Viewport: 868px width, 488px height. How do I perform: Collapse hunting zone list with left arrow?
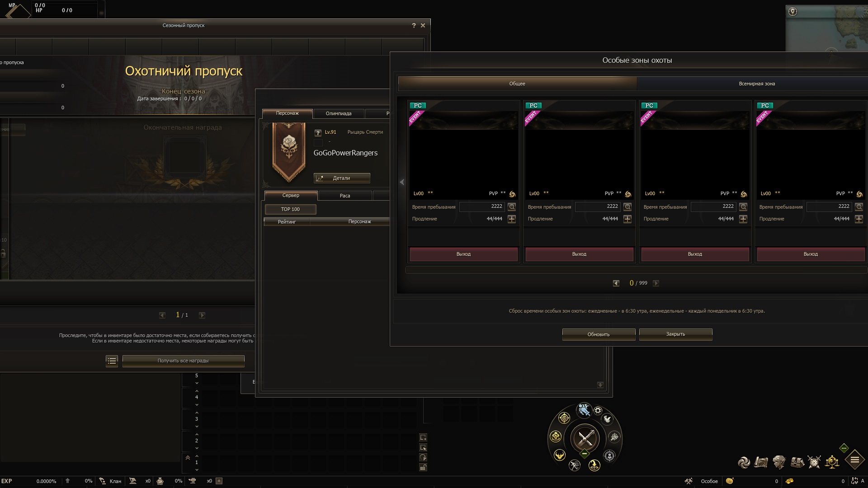tap(402, 182)
